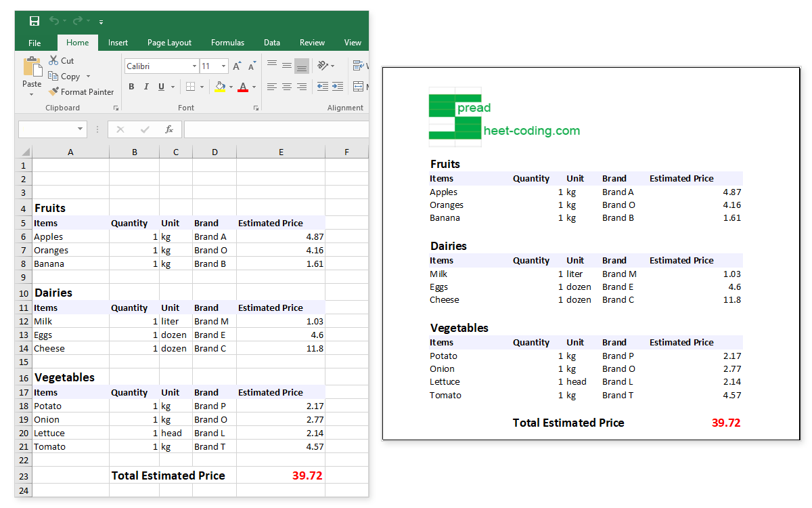Open the Fill Color bucket icon
812x508 pixels.
coord(220,87)
